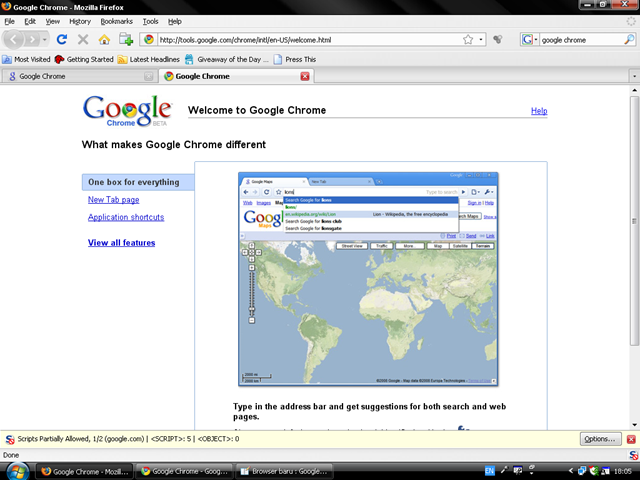Open URL bar history dropdown
Screen dimensions: 640x480
coord(481,40)
